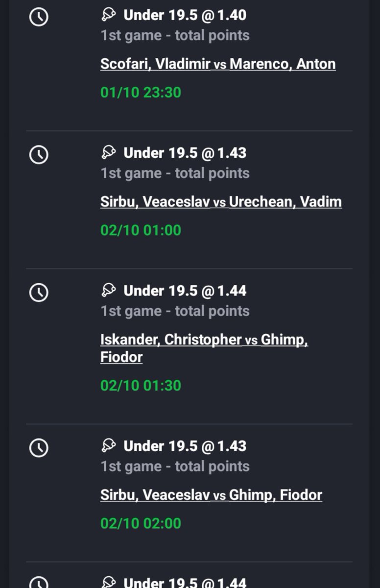
Task: Click paddle icon of the 02/10 02:00 selection
Action: (x=108, y=445)
